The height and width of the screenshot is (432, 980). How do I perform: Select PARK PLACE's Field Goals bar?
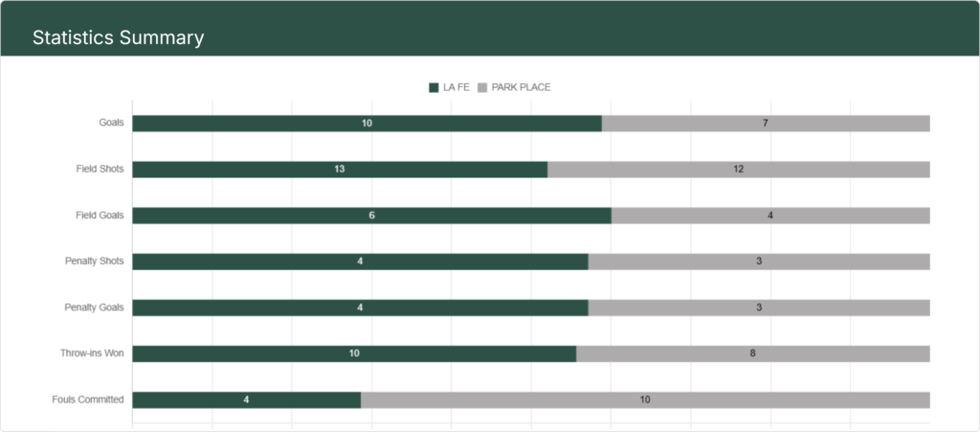click(x=770, y=216)
